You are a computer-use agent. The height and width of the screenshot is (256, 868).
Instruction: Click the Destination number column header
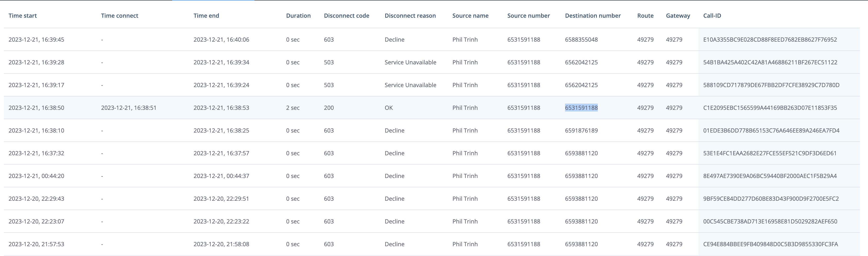(593, 16)
